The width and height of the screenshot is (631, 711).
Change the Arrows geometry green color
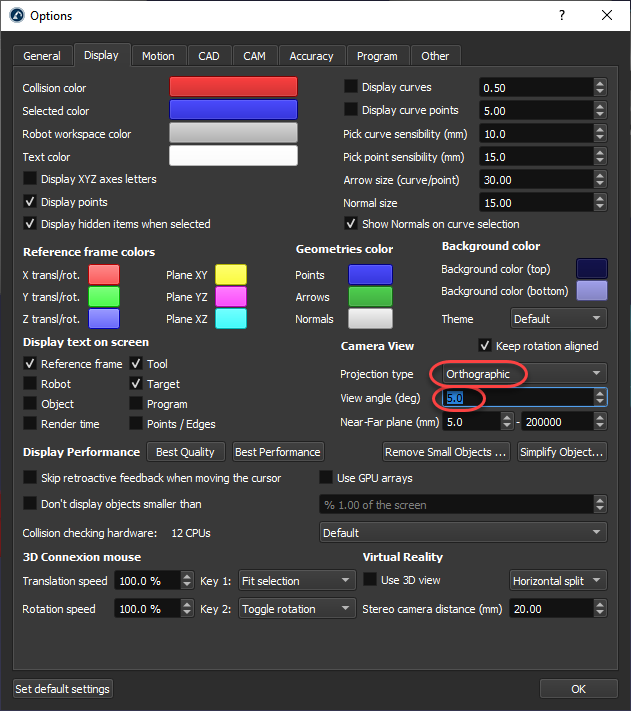pyautogui.click(x=370, y=297)
